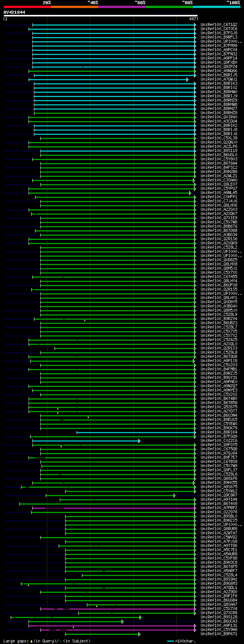244x644 pixels.
Task: Select hit label UniRef100_B4FMB1
Action: 219,369
